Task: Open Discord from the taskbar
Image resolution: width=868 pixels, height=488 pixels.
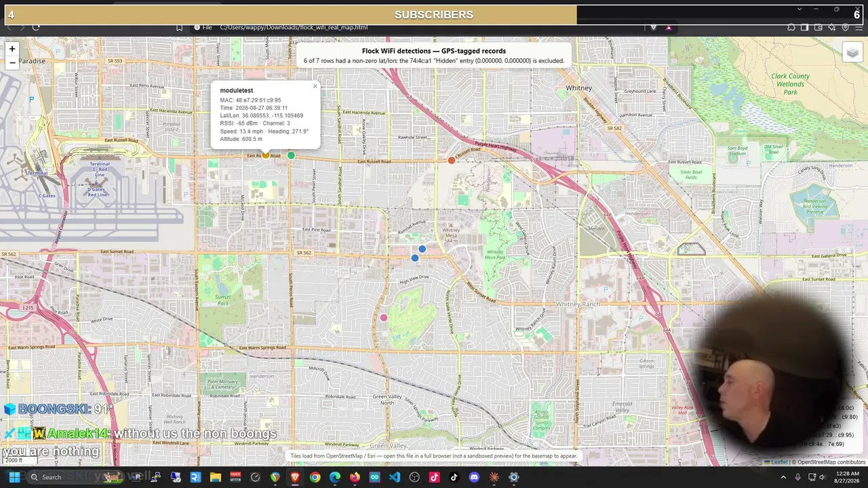Action: tap(474, 477)
